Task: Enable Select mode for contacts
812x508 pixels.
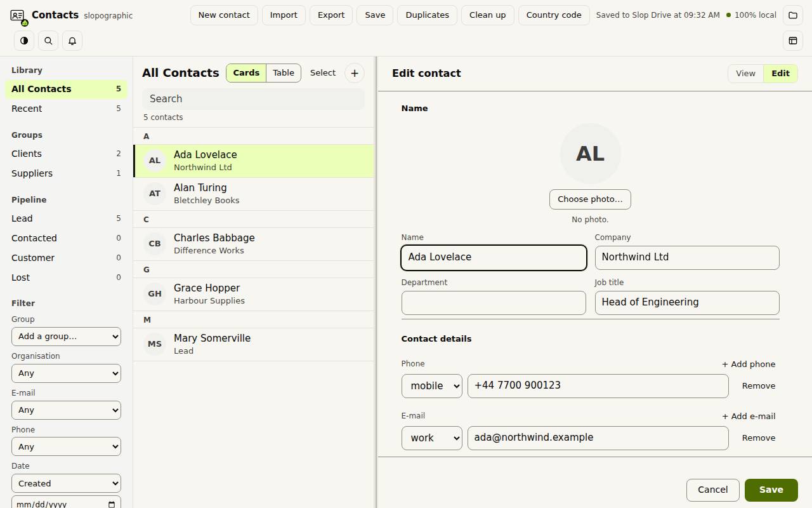Action: (x=323, y=73)
